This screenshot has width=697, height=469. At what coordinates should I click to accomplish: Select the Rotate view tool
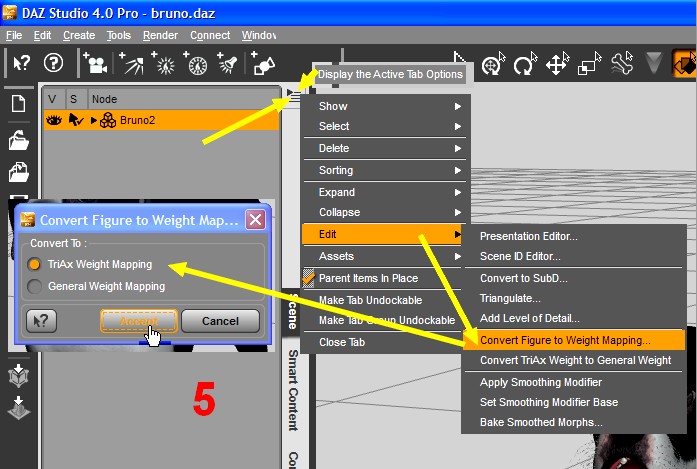tap(493, 64)
